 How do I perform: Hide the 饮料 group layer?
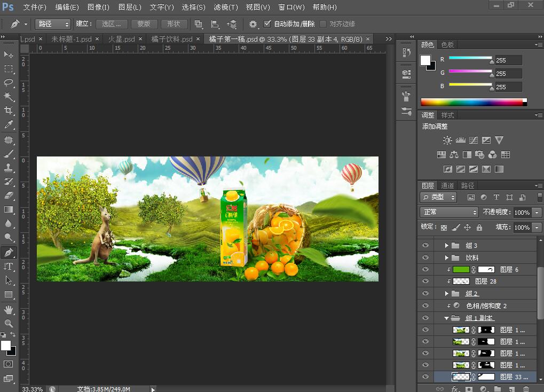coord(425,257)
